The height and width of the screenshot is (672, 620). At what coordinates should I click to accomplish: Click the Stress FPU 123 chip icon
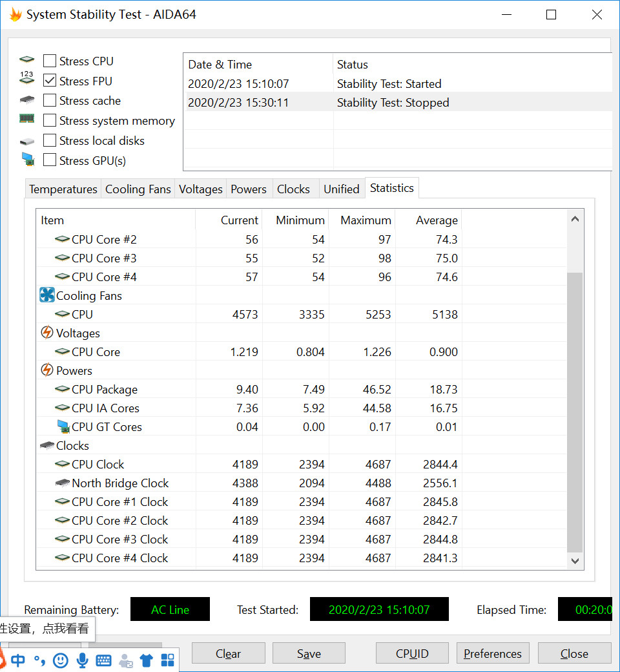[x=26, y=78]
